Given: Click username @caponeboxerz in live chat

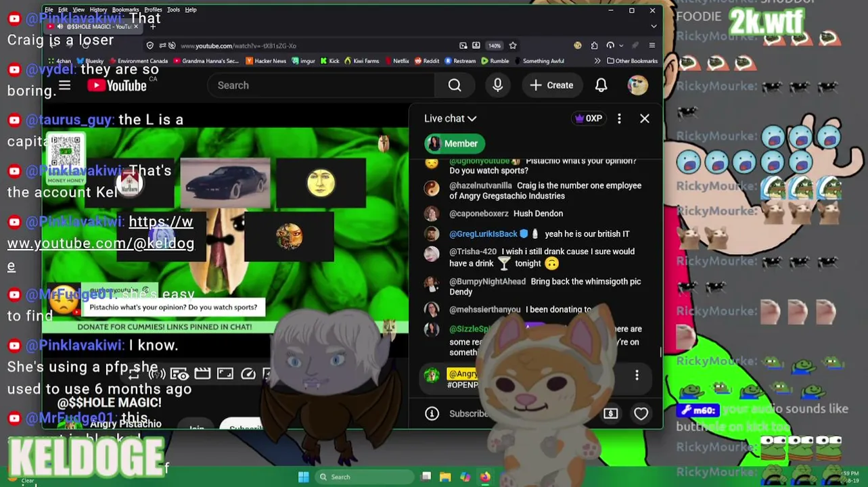Looking at the screenshot, I should (479, 214).
